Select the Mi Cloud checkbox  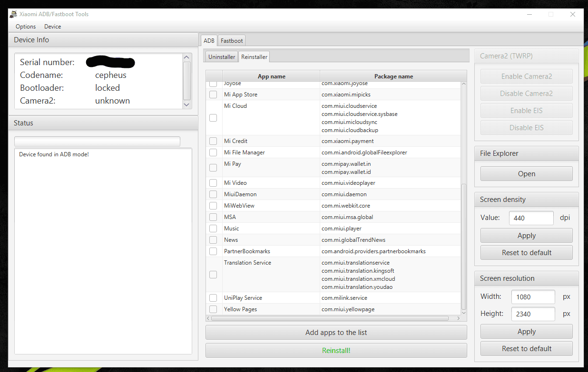[213, 118]
